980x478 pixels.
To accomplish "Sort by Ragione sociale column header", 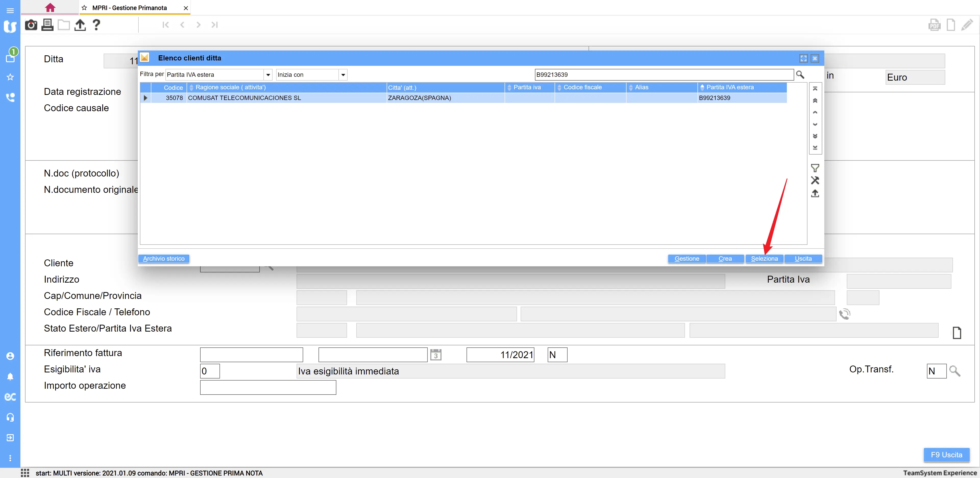I will click(x=230, y=87).
